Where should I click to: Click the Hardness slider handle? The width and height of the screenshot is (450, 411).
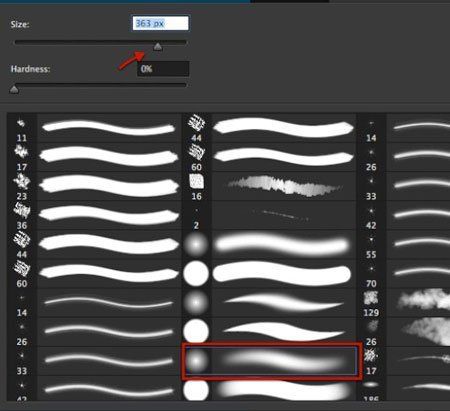(14, 89)
